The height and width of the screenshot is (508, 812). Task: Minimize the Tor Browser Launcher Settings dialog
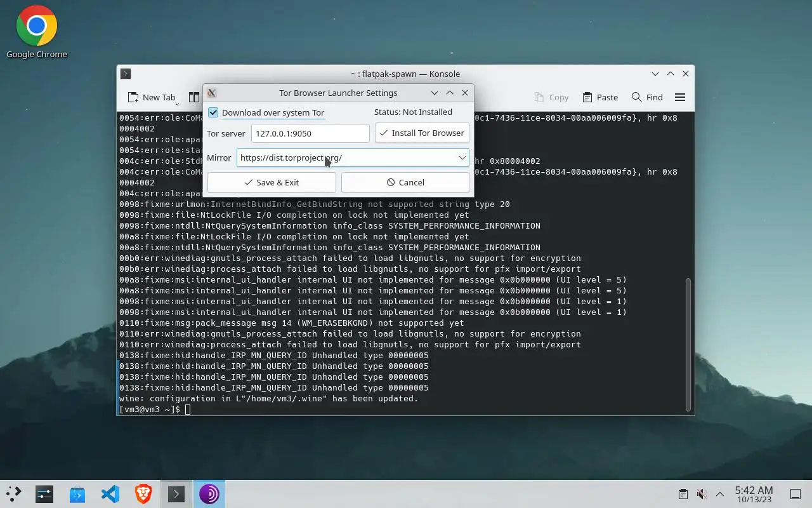435,93
